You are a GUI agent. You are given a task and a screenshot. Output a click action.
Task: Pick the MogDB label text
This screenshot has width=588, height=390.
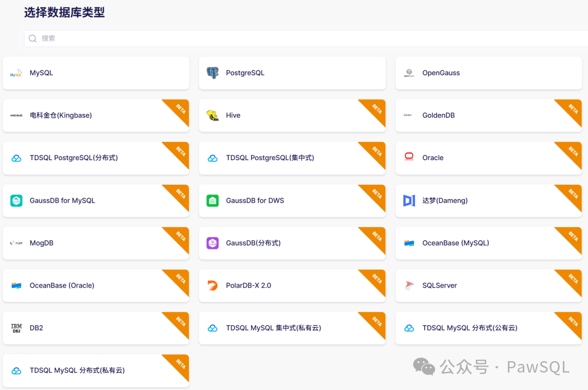[x=41, y=243]
